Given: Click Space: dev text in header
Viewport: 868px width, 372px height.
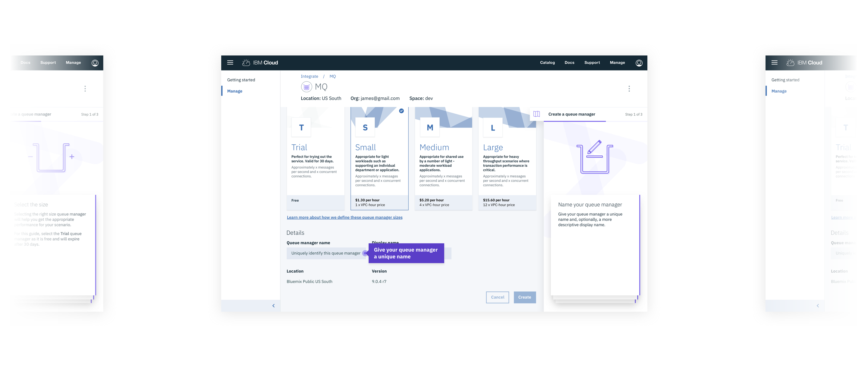Looking at the screenshot, I should 421,98.
